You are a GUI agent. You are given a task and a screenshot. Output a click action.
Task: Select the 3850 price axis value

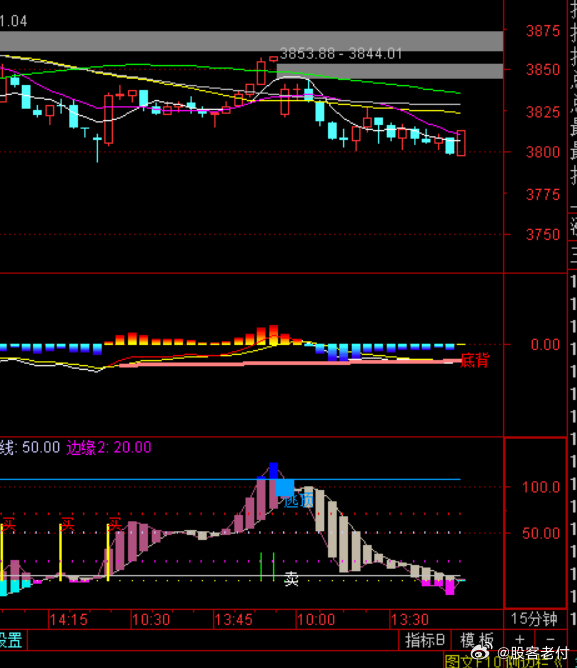[x=543, y=69]
